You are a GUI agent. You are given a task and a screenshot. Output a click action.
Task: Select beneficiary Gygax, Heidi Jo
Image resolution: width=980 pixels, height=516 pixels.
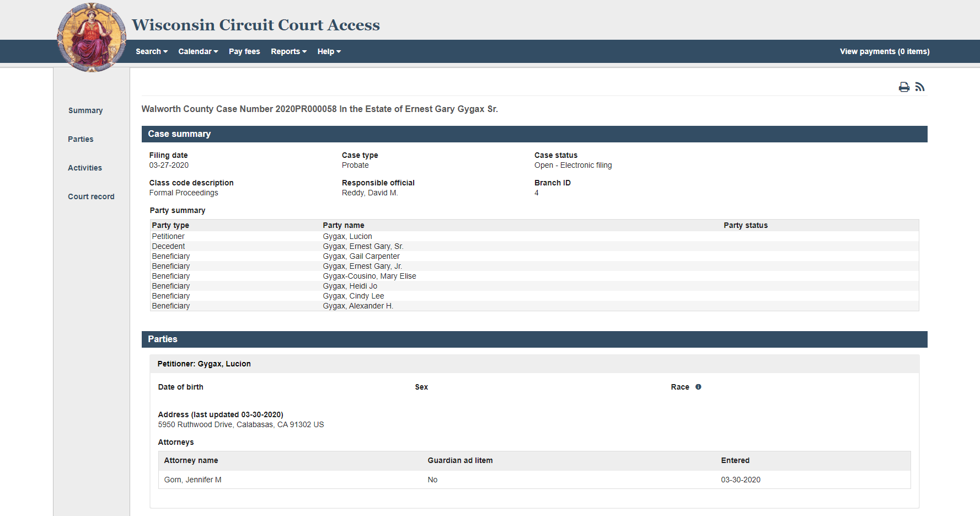click(534, 286)
